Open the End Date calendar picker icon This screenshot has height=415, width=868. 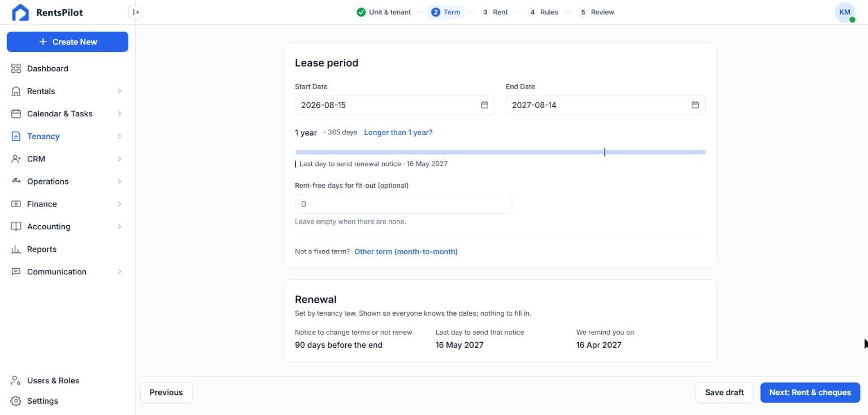pos(695,105)
